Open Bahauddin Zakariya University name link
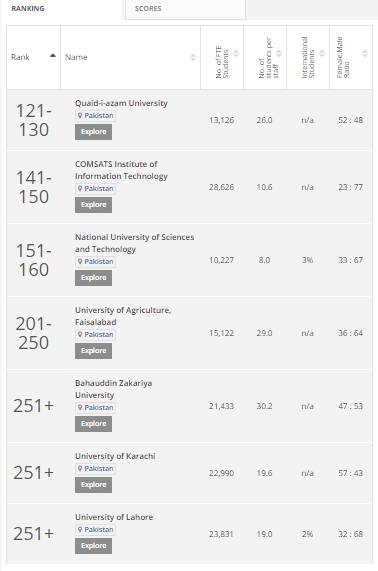Viewport: 378px width, 571px height. 113,389
